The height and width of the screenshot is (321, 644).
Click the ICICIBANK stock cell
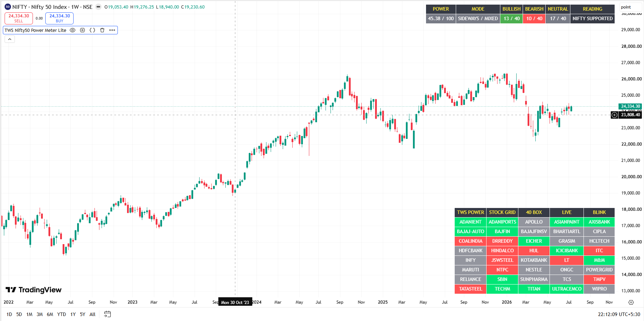pos(567,250)
